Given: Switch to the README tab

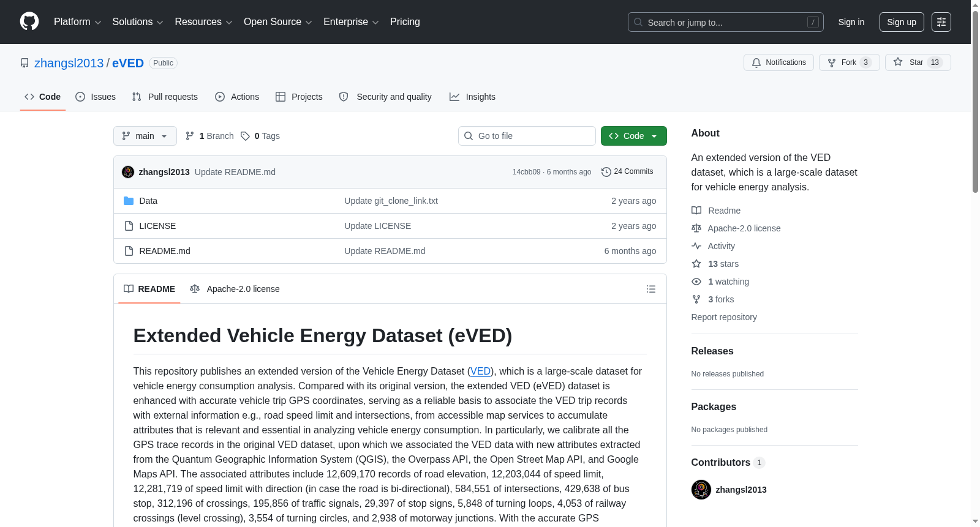Looking at the screenshot, I should coord(149,289).
